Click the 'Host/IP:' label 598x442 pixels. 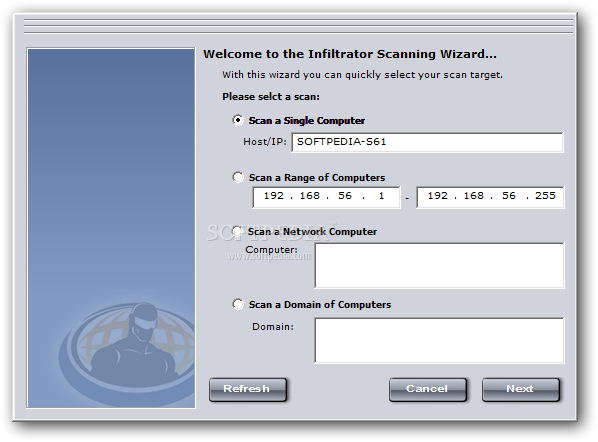point(265,142)
